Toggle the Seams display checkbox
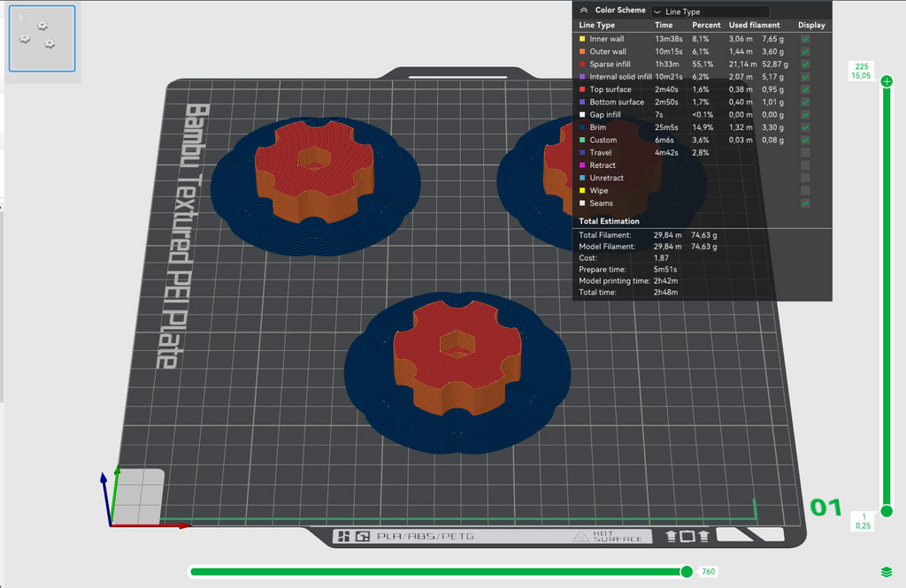This screenshot has height=588, width=906. coord(805,203)
